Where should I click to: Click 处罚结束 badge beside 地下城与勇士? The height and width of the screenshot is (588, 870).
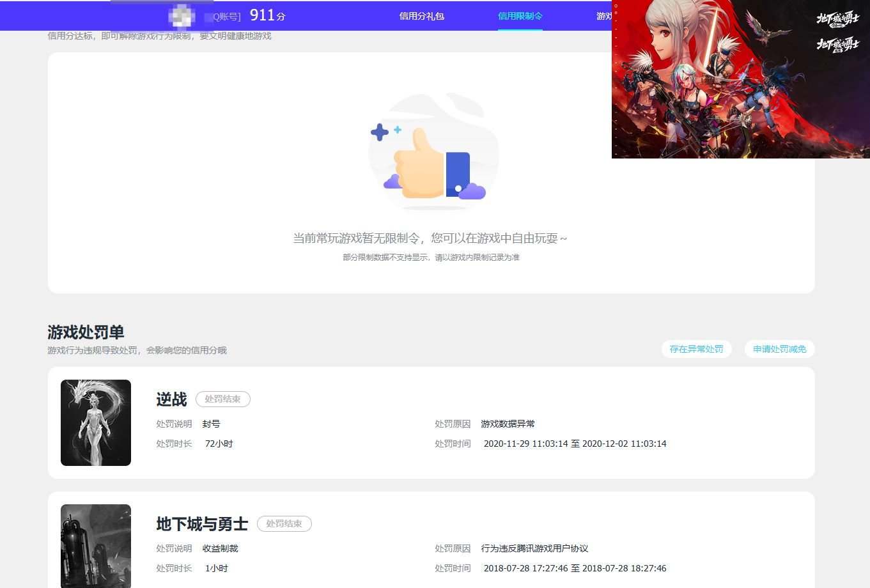point(284,523)
